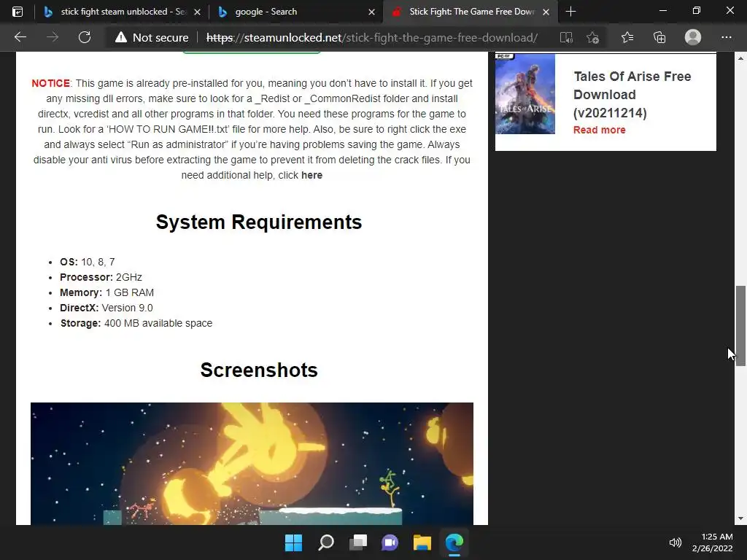This screenshot has width=747, height=560.
Task: Open the Read aloud / immersive reader icon
Action: click(566, 37)
